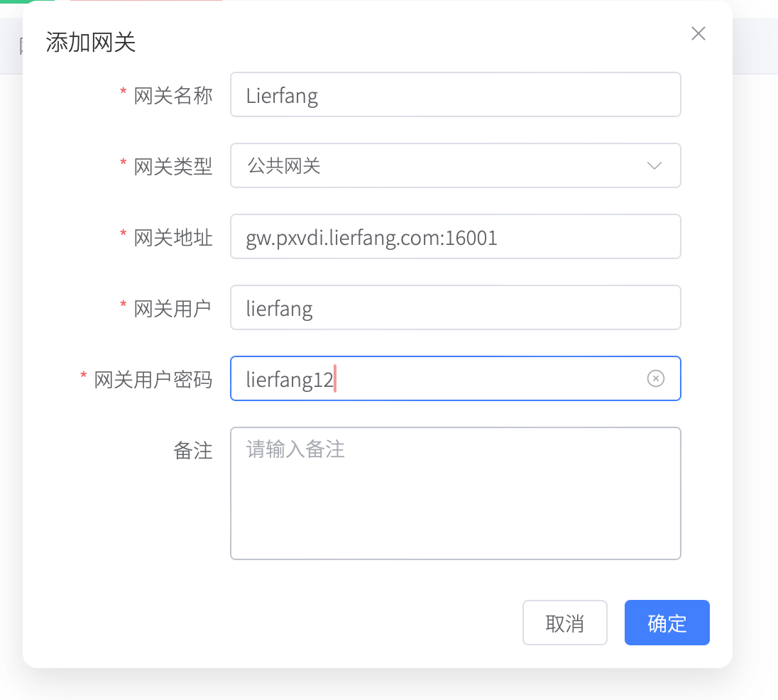The image size is (778, 700).
Task: Click the 添加网关 dialog title
Action: (x=87, y=43)
